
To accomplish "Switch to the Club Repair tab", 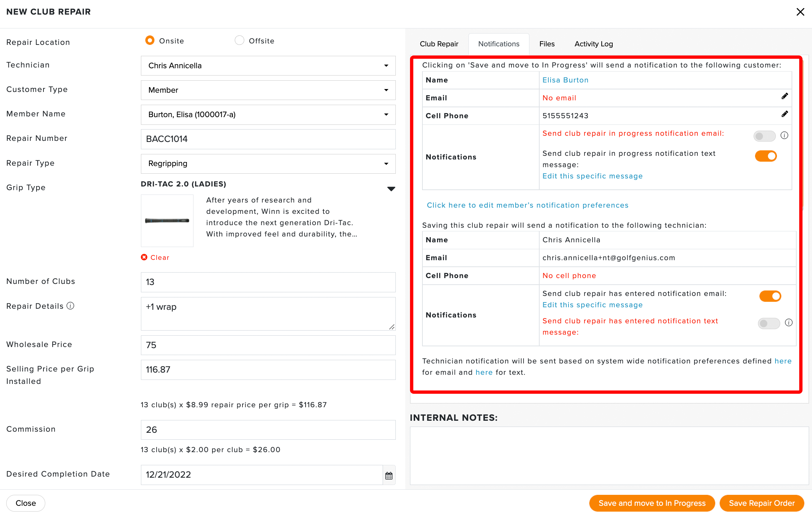I will tap(439, 44).
